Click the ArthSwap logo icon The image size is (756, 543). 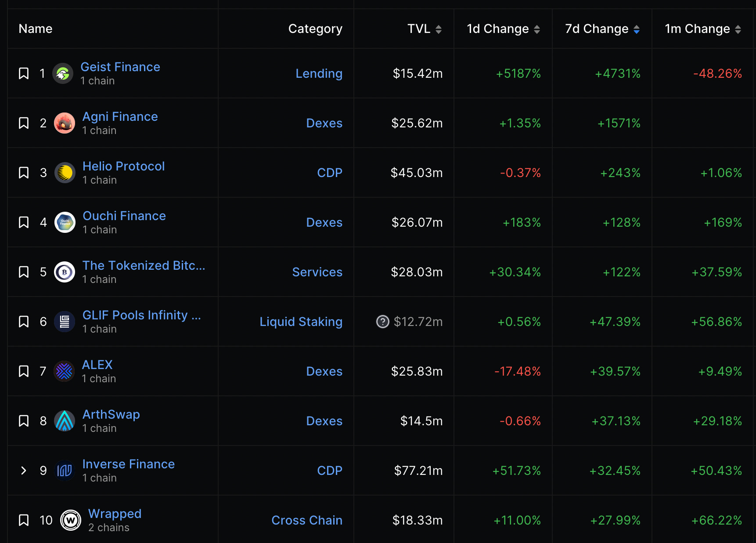pyautogui.click(x=65, y=421)
